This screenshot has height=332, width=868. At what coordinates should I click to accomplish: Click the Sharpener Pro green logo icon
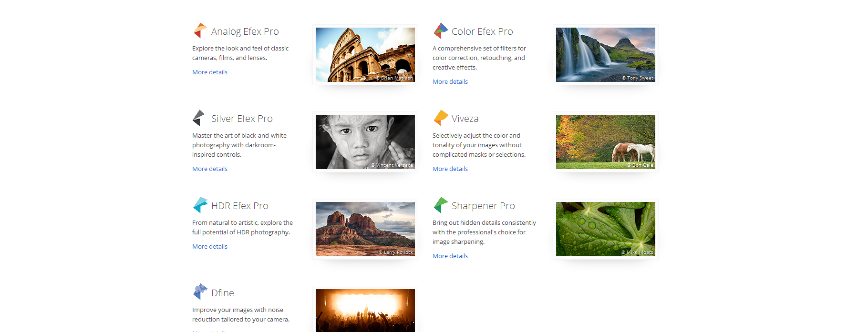click(441, 205)
